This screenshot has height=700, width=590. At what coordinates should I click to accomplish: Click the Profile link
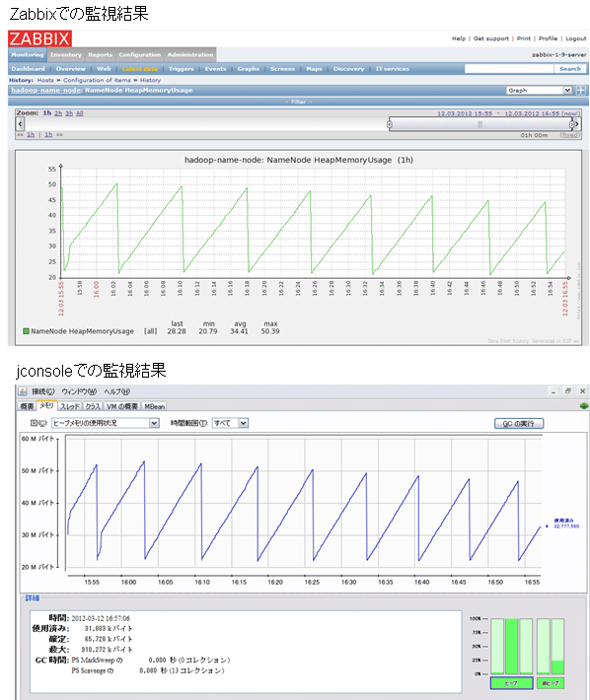pyautogui.click(x=548, y=38)
